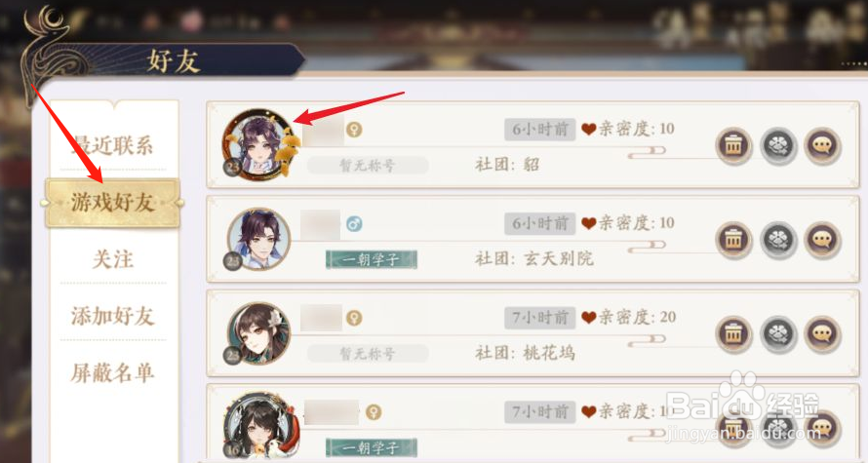Open chat with 玄天别院 guild friend
This screenshot has width=868, height=463.
click(822, 240)
